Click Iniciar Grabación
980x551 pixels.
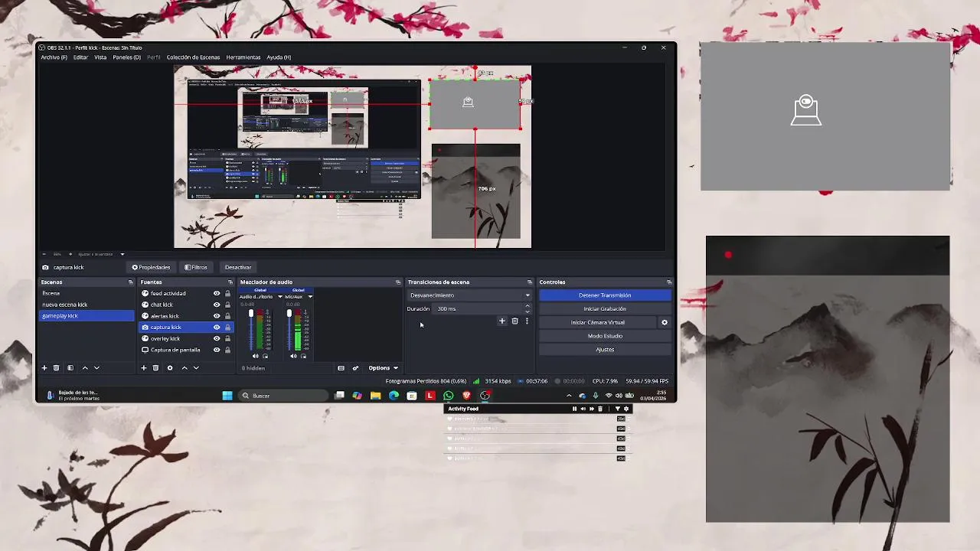(x=605, y=309)
